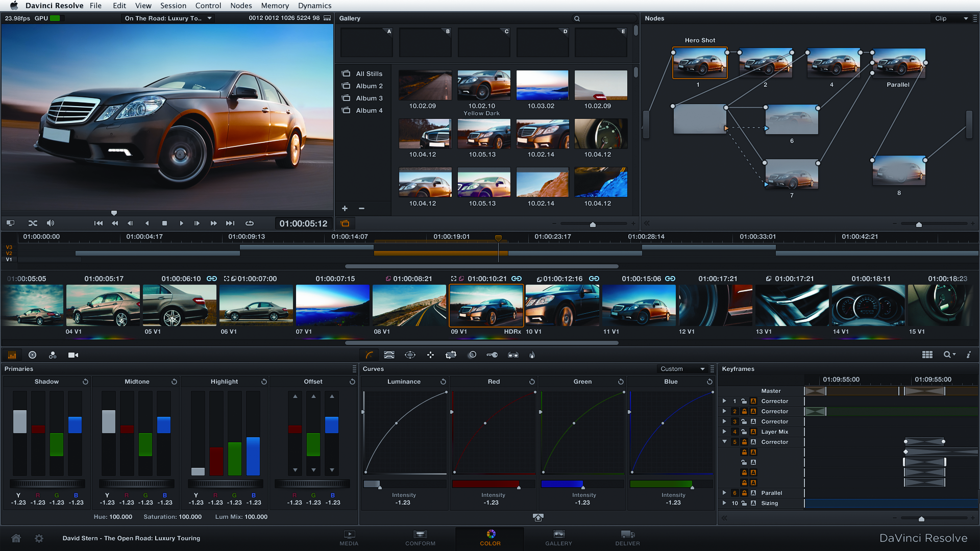
Task: Collapse the Corrector 5 keyframe track
Action: [x=724, y=442]
